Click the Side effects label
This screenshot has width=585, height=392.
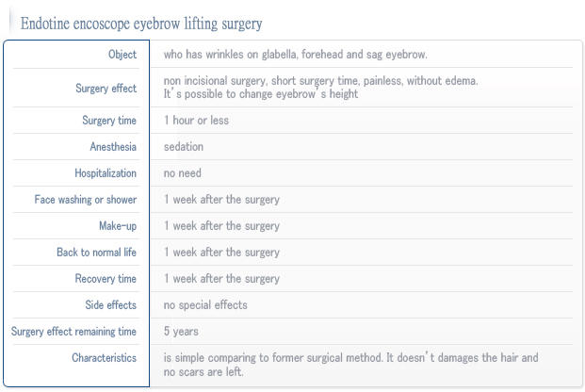tap(111, 305)
